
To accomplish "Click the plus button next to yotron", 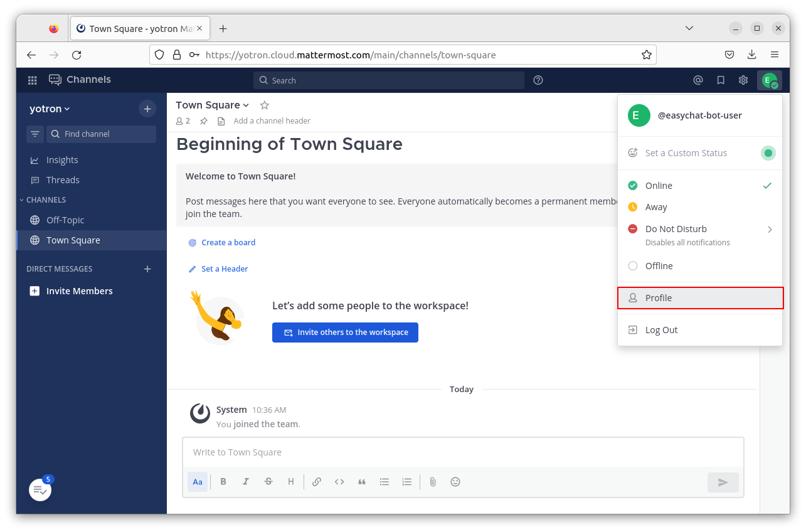I will coord(147,109).
